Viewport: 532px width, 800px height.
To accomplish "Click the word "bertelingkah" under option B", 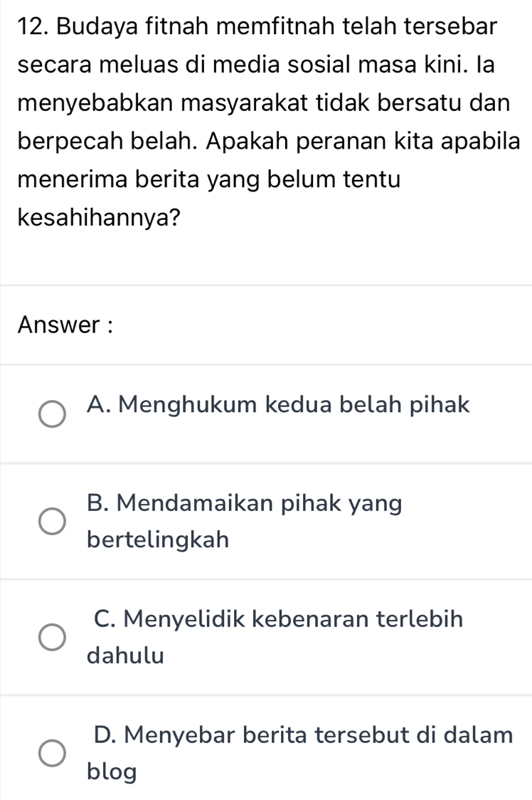I will pos(158,540).
